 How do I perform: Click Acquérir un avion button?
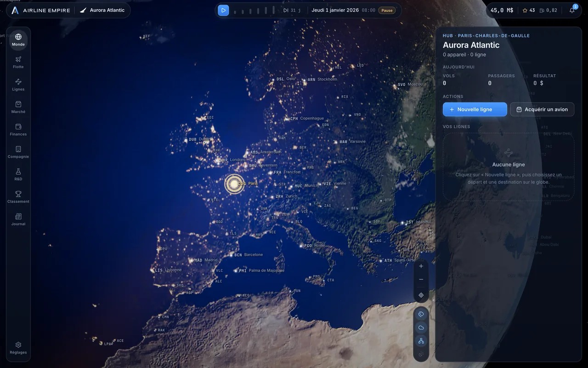(x=542, y=109)
